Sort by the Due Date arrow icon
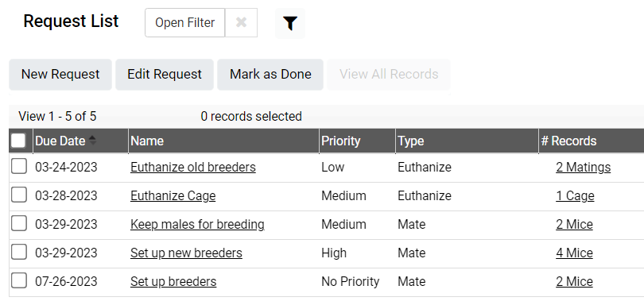The width and height of the screenshot is (644, 305). click(93, 141)
